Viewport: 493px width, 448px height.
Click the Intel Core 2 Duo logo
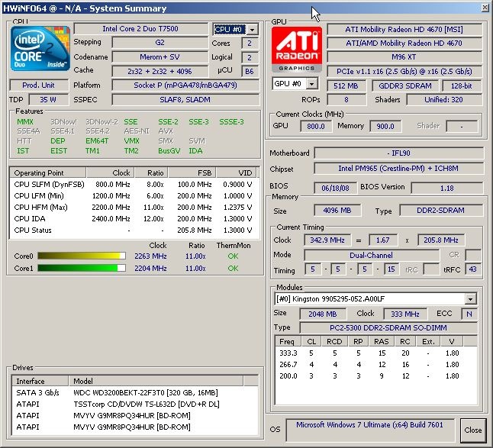(40, 48)
